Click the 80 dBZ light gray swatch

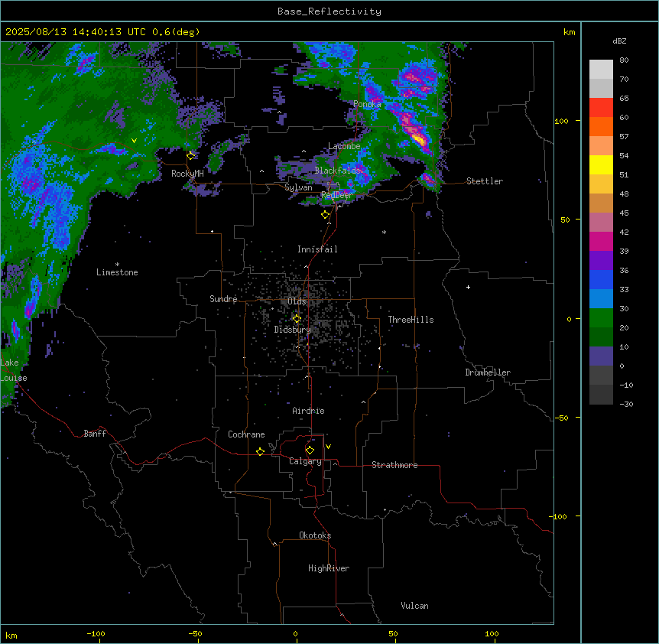(601, 70)
